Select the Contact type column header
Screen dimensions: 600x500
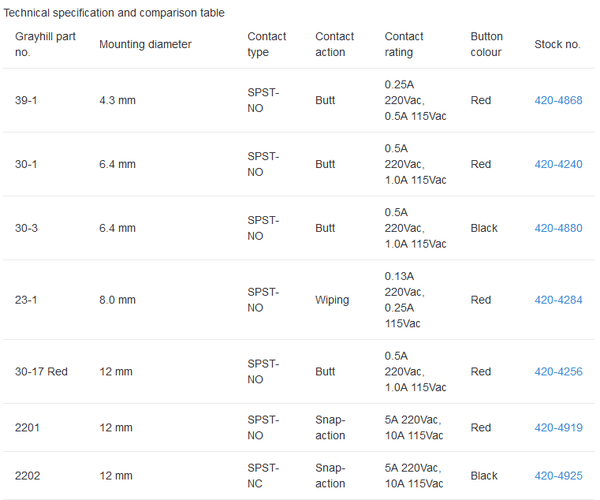point(267,44)
